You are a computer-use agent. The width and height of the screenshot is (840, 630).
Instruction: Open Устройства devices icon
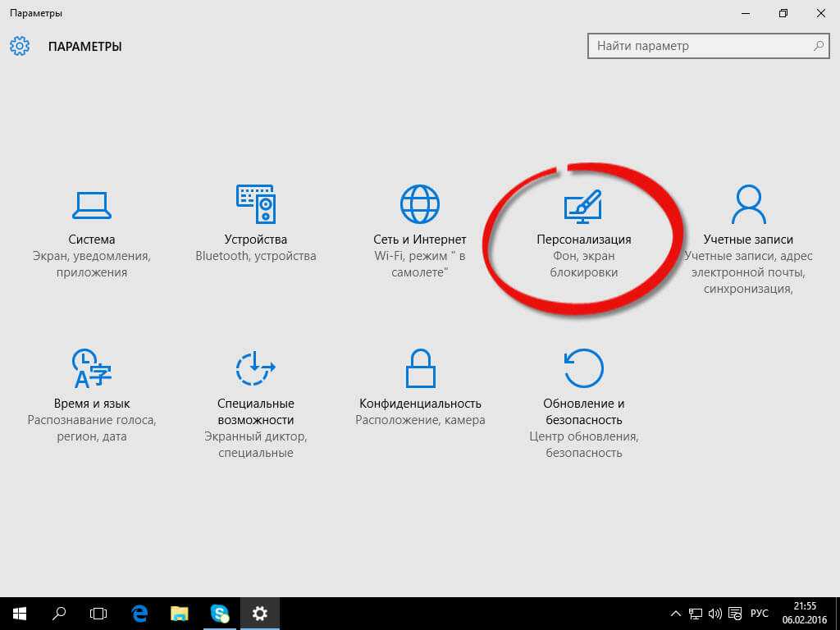click(255, 204)
